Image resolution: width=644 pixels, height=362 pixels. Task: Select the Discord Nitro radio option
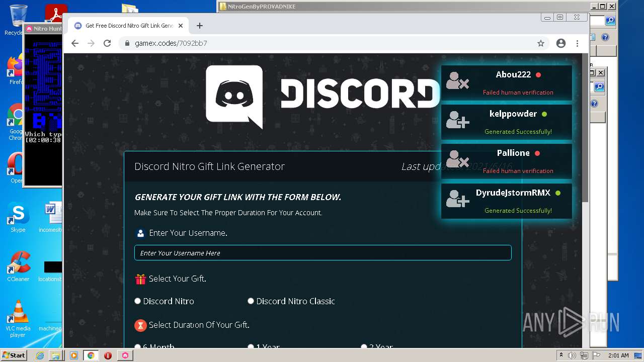tap(138, 301)
